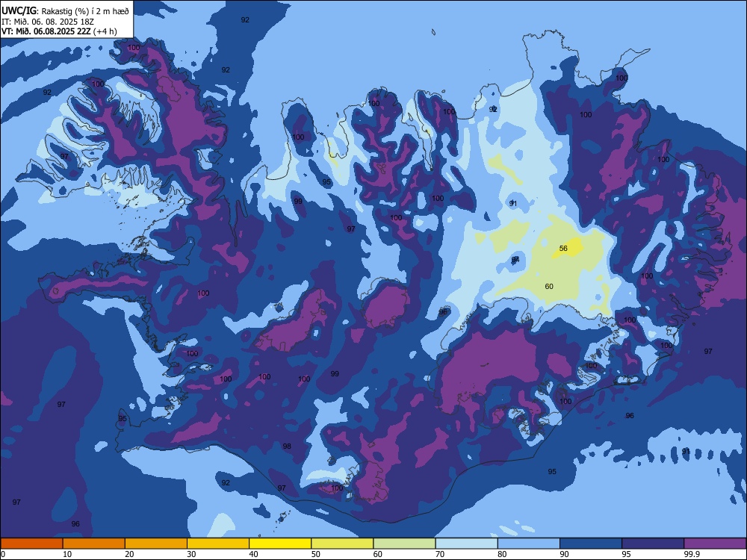
Task: Select the '30' legend tick label
Action: (191, 554)
